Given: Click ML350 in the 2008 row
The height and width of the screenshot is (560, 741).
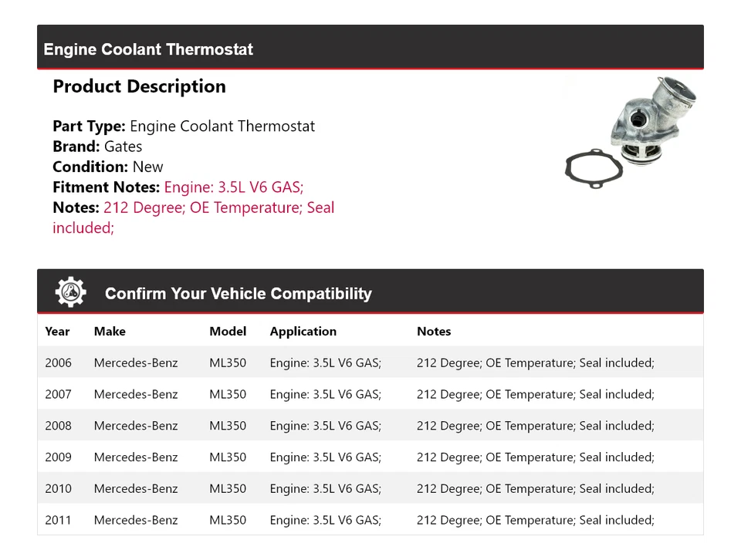Looking at the screenshot, I should click(x=228, y=426).
